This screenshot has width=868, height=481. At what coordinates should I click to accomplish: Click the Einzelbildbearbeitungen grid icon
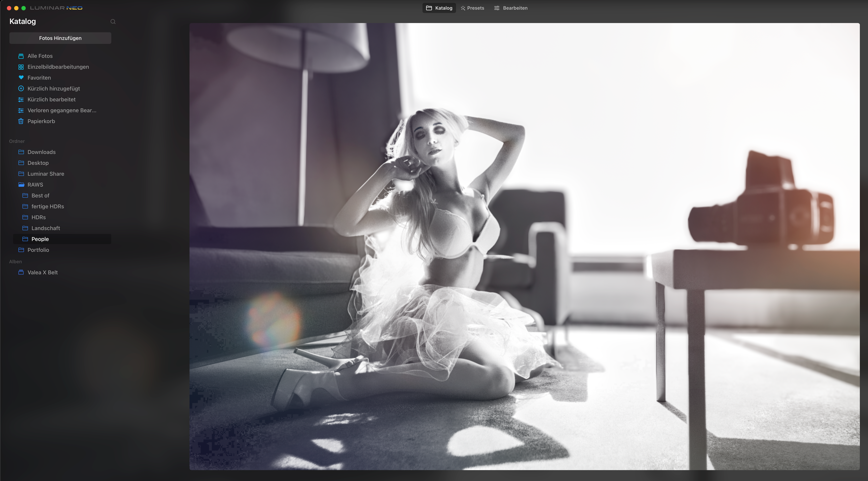coord(21,67)
